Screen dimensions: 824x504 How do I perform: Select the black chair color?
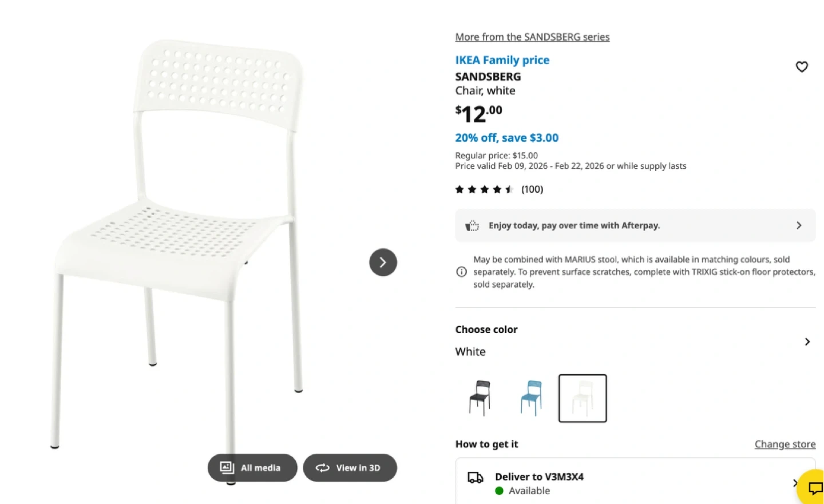480,398
